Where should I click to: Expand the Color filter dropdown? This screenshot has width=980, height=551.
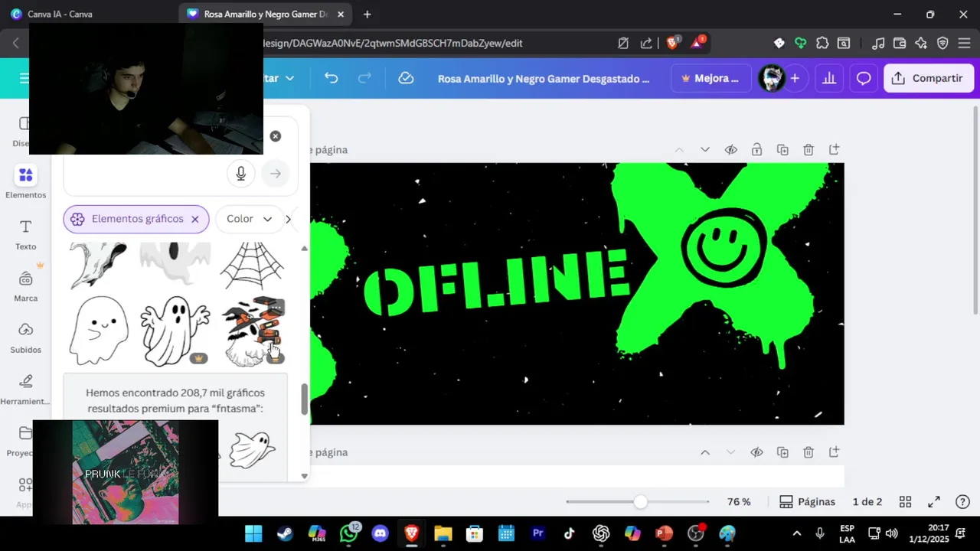pos(250,219)
